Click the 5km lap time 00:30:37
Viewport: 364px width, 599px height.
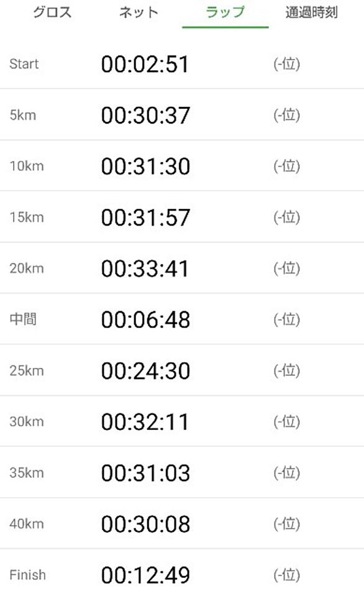(145, 116)
